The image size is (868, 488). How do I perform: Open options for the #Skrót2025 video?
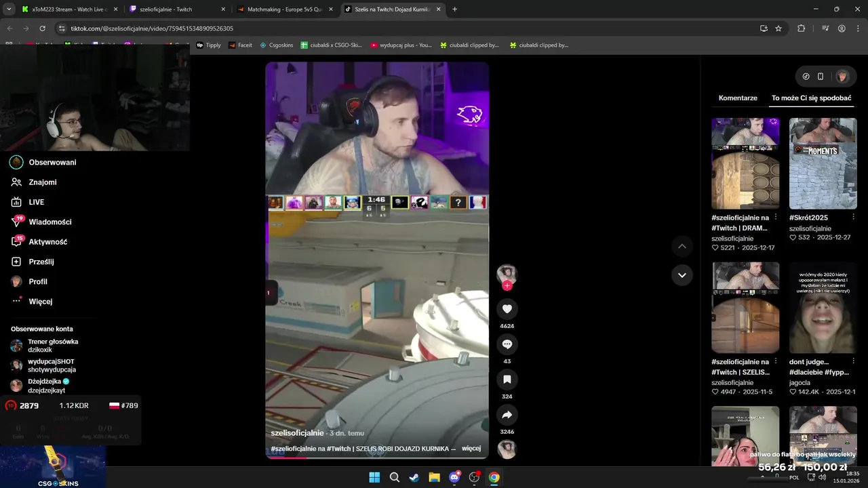(853, 218)
